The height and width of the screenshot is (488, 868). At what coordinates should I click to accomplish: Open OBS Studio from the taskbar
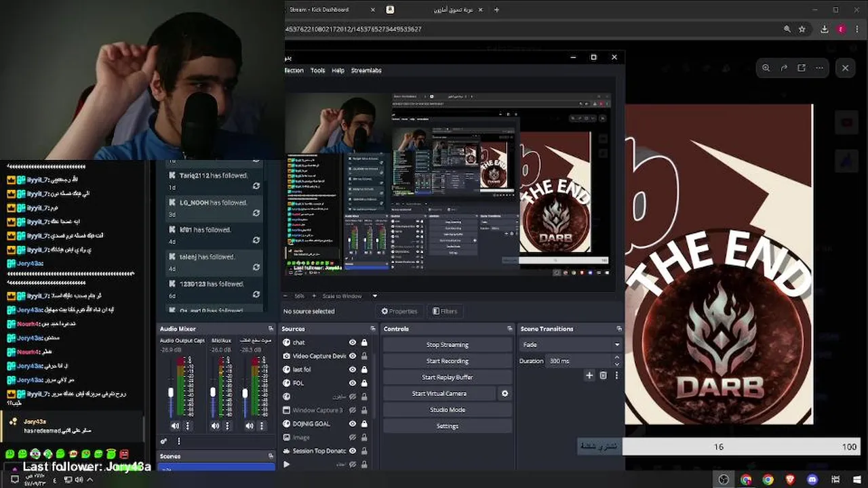(x=724, y=480)
